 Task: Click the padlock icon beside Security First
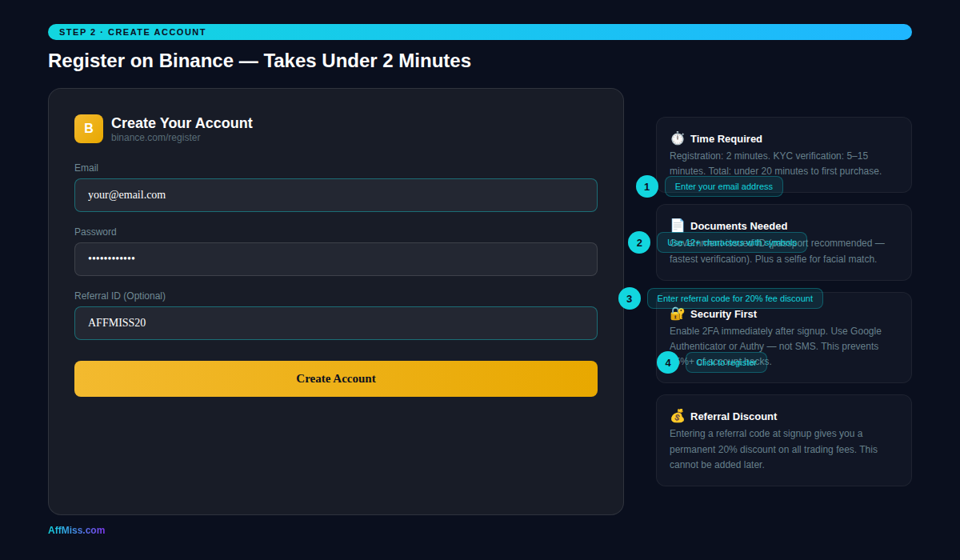[678, 314]
